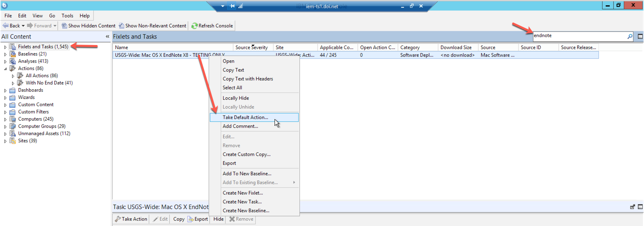644x226 pixels.
Task: Sort by the Source Severity column
Action: [253, 47]
